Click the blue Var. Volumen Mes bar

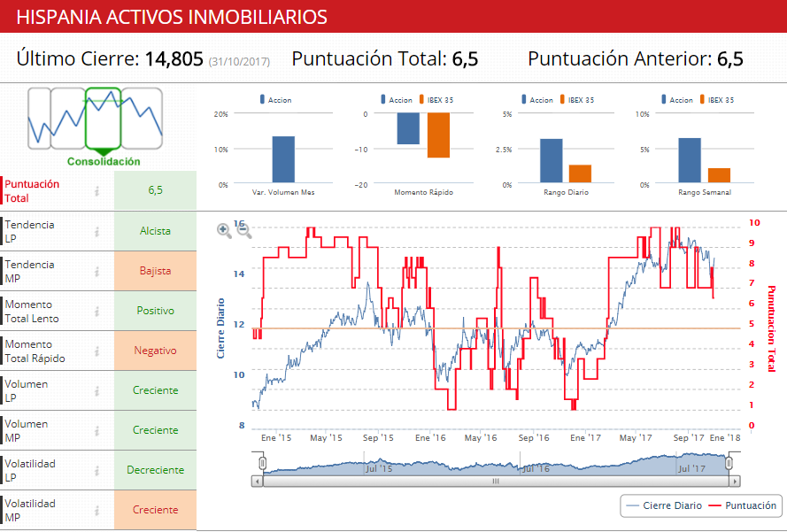283,159
